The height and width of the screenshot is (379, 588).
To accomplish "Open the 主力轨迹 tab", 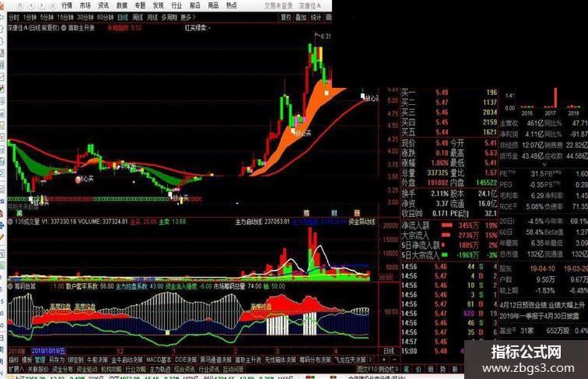I will click(x=160, y=369).
